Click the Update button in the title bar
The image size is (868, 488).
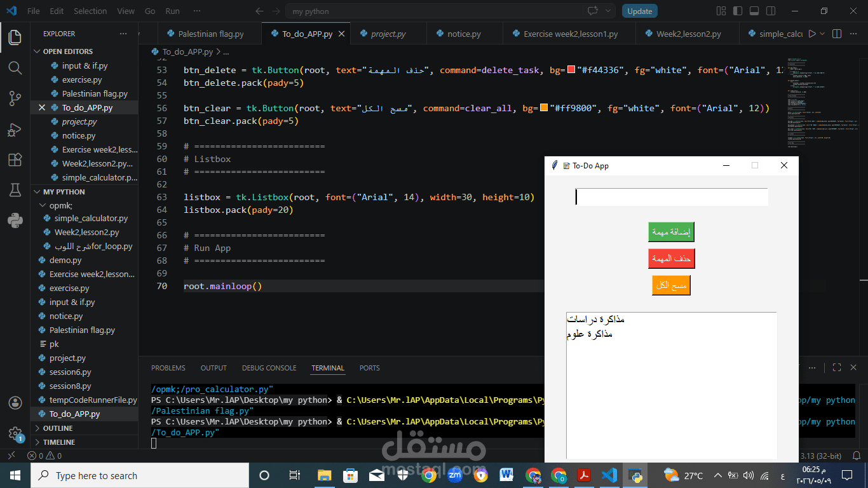click(640, 11)
